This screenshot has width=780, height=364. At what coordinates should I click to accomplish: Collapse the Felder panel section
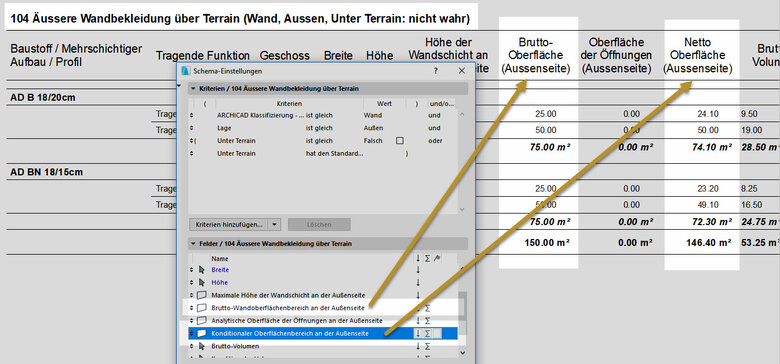193,244
